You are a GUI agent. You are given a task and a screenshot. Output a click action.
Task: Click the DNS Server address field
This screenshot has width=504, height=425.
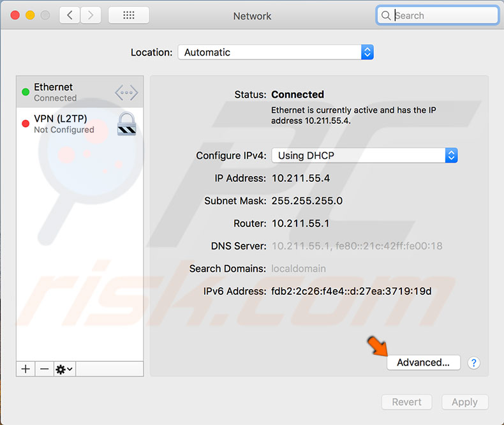point(357,246)
